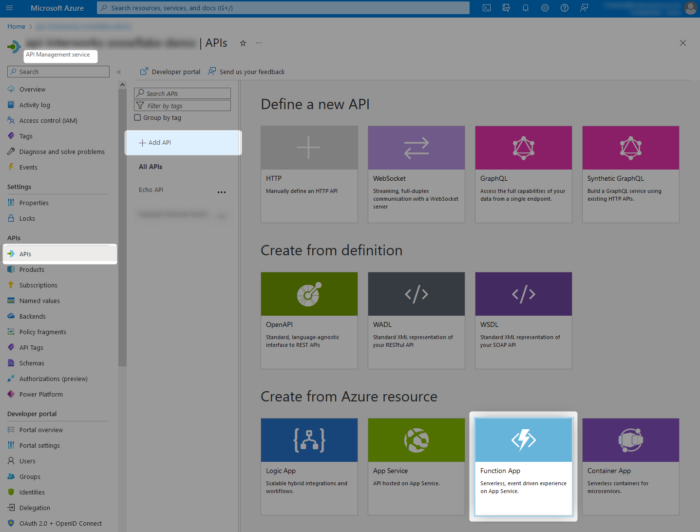Open APIs in the sidebar menu
700x532 pixels.
[26, 254]
